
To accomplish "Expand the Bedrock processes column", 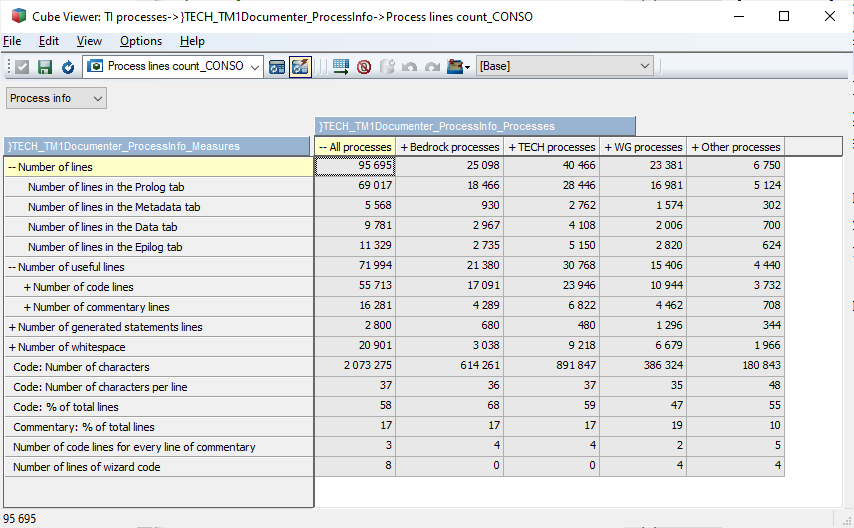I will click(x=405, y=147).
